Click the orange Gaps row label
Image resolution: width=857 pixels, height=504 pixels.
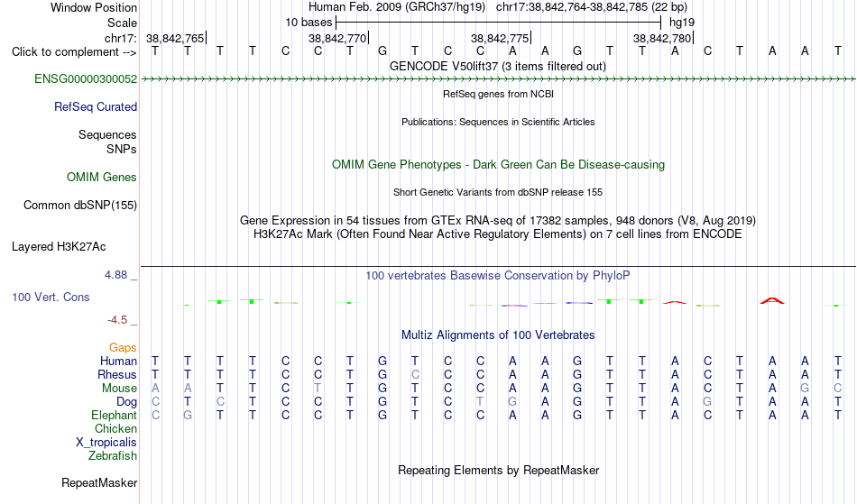(123, 348)
